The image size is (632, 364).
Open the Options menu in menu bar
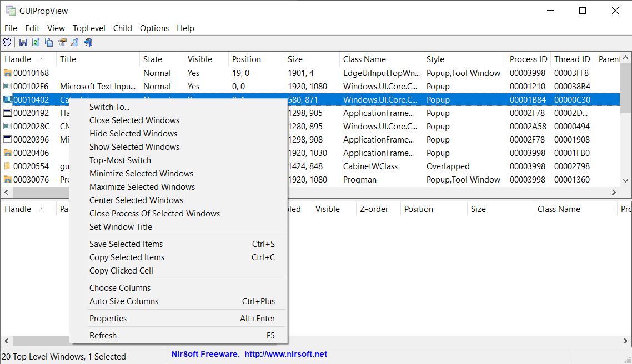(x=154, y=28)
